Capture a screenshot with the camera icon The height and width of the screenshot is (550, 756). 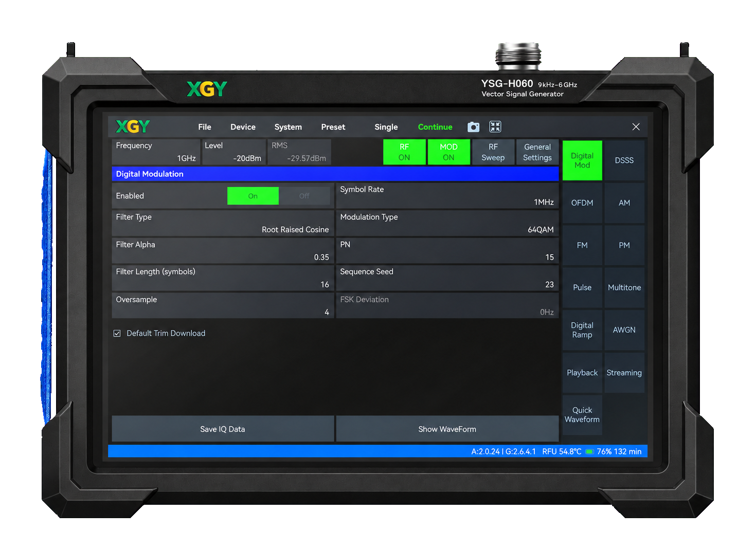tap(473, 127)
